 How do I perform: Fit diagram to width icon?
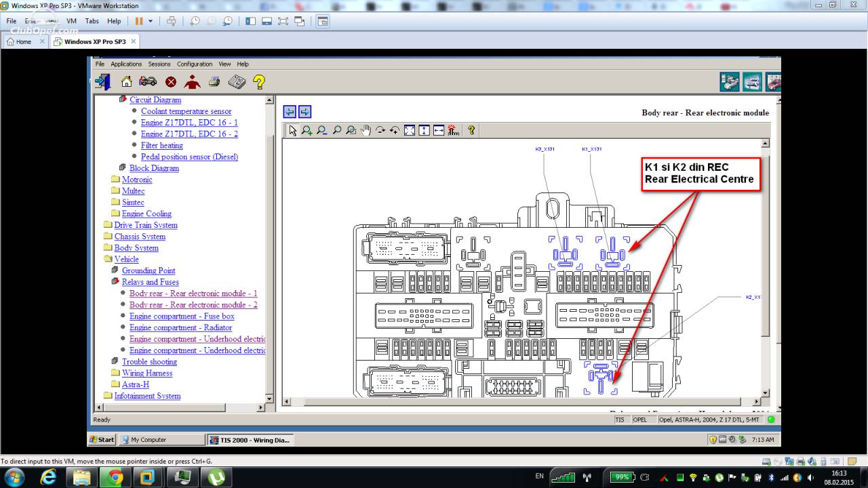click(x=439, y=130)
